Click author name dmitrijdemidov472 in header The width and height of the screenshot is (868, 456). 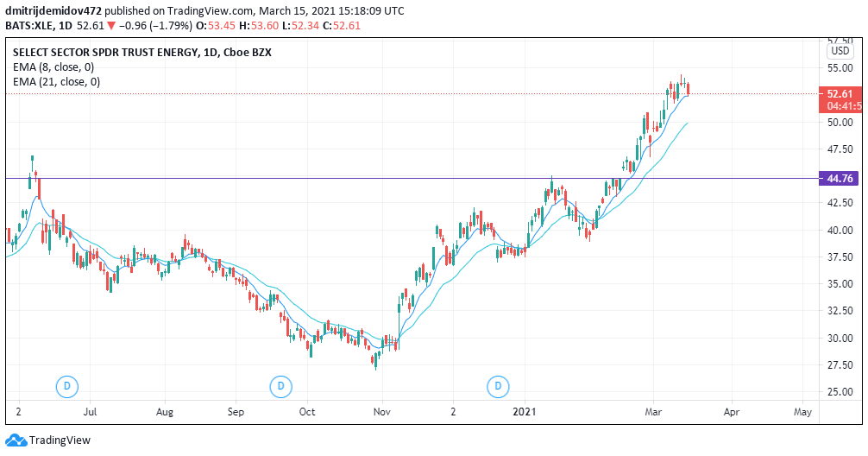[x=53, y=11]
